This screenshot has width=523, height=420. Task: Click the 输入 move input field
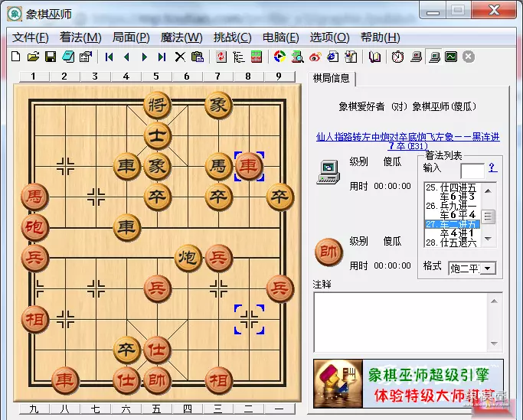click(472, 170)
